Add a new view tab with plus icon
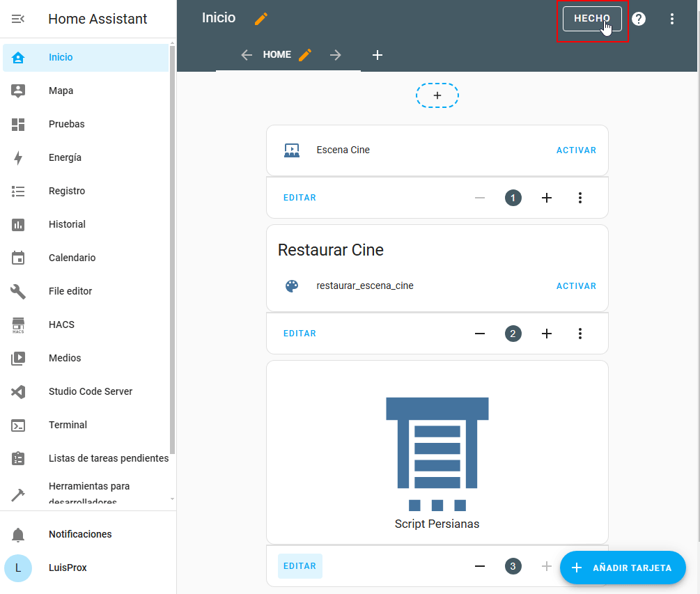The height and width of the screenshot is (594, 700). click(378, 55)
